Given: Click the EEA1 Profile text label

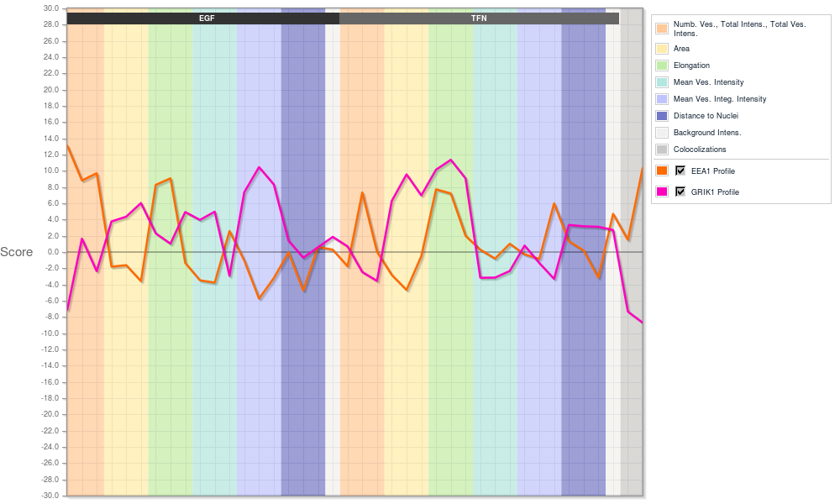Looking at the screenshot, I should coord(713,171).
